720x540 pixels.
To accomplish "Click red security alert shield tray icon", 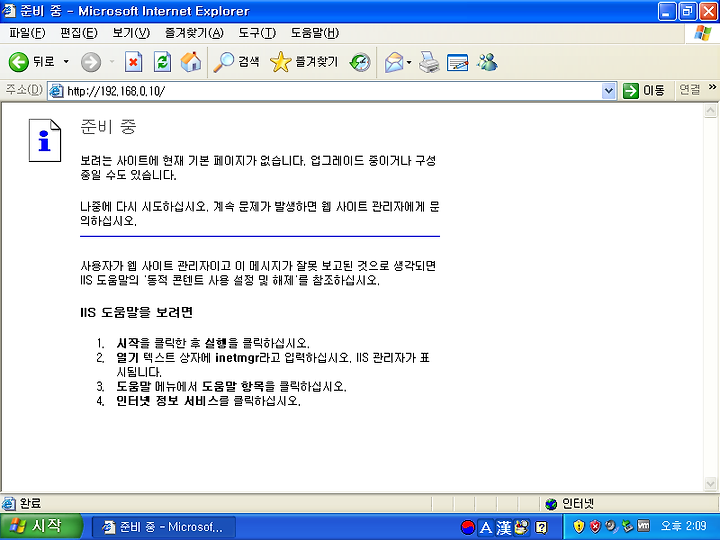I will [x=595, y=526].
